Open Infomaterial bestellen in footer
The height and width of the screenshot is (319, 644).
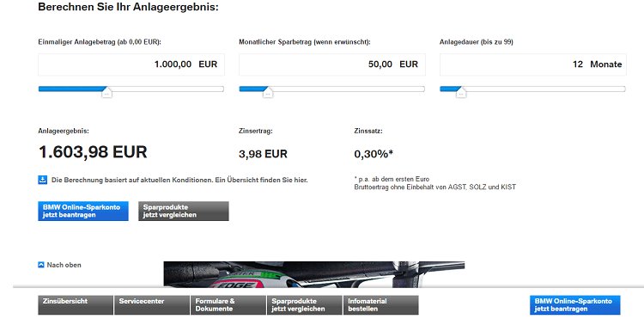[381, 305]
